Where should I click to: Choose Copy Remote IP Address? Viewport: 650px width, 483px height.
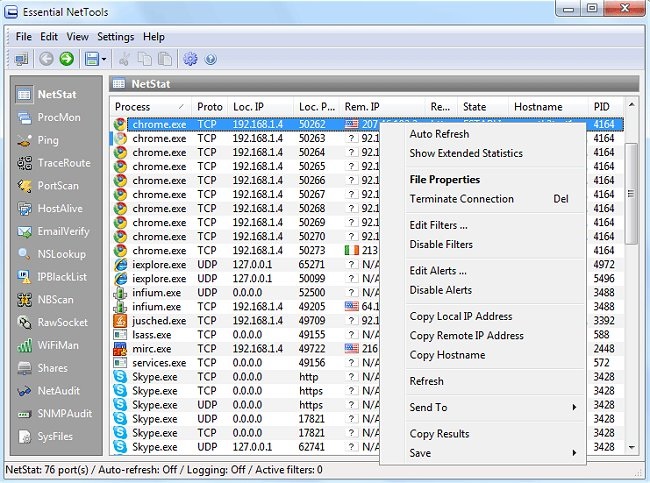(x=495, y=336)
